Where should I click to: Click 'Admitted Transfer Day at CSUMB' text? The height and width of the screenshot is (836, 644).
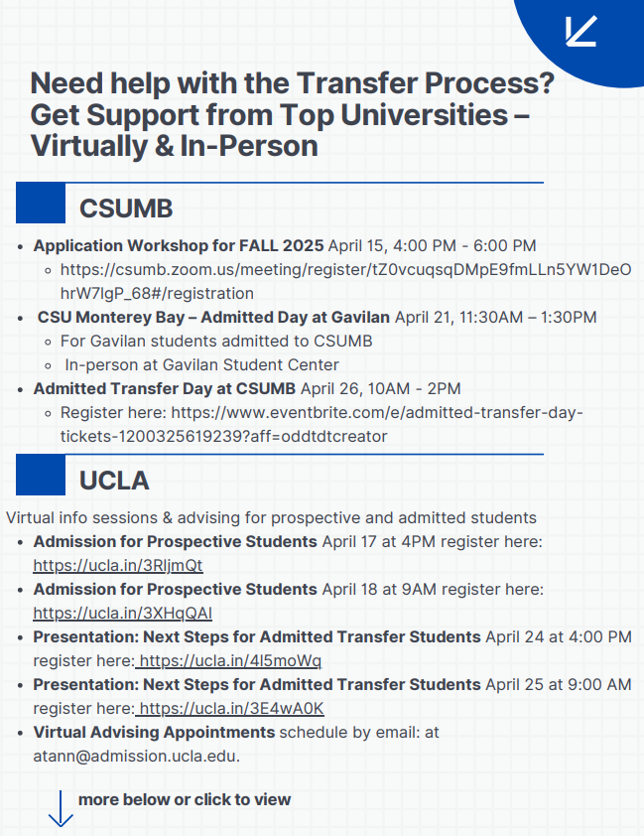click(165, 388)
